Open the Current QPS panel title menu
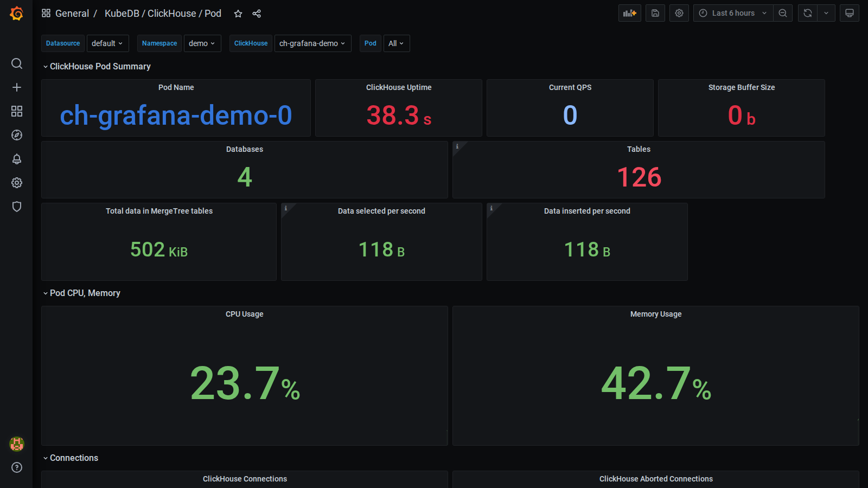This screenshot has width=868, height=488. (570, 87)
